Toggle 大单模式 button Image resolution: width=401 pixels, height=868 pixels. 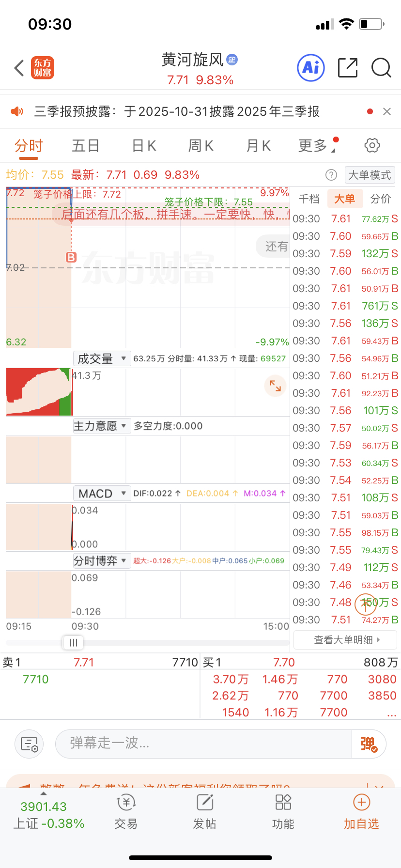tap(370, 175)
